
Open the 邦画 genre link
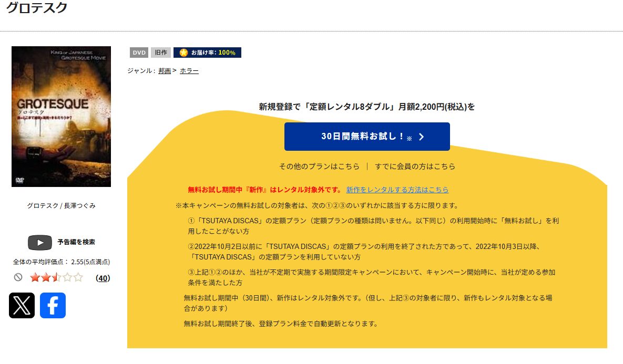(165, 71)
